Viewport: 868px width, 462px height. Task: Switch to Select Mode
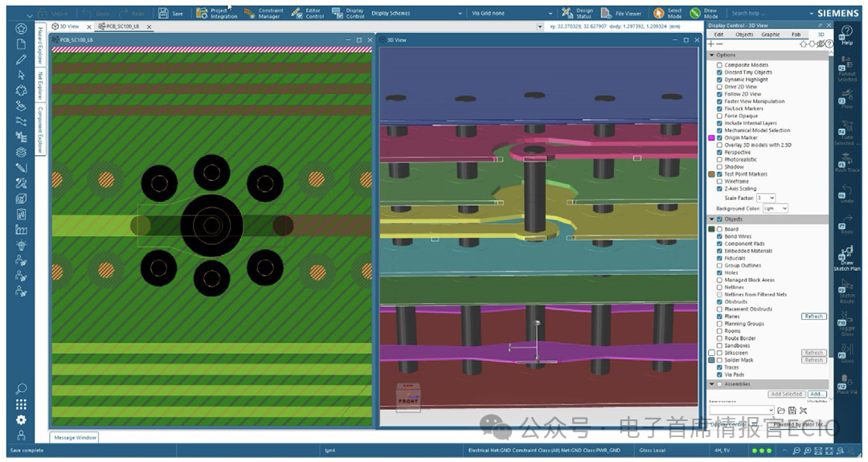coord(668,13)
